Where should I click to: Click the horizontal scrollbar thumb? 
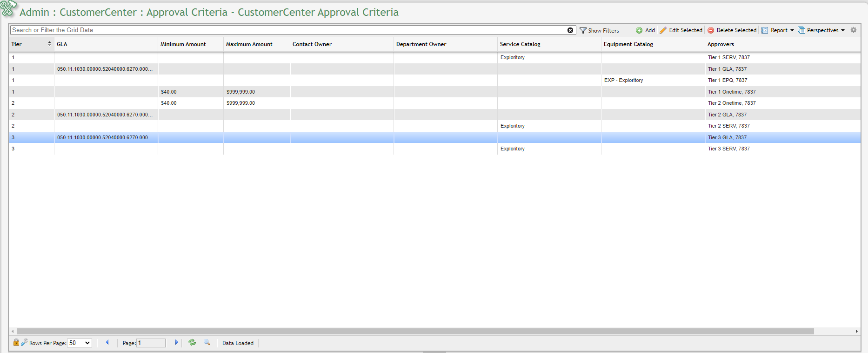[x=415, y=332]
